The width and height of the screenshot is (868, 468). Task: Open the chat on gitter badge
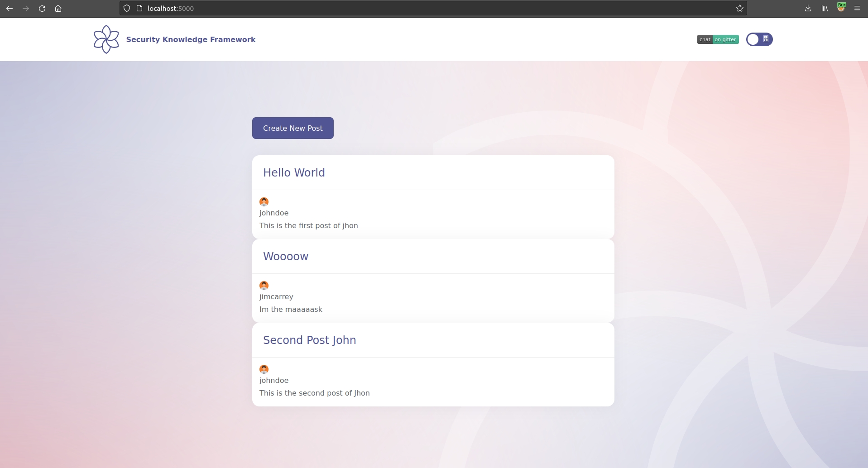pyautogui.click(x=718, y=39)
